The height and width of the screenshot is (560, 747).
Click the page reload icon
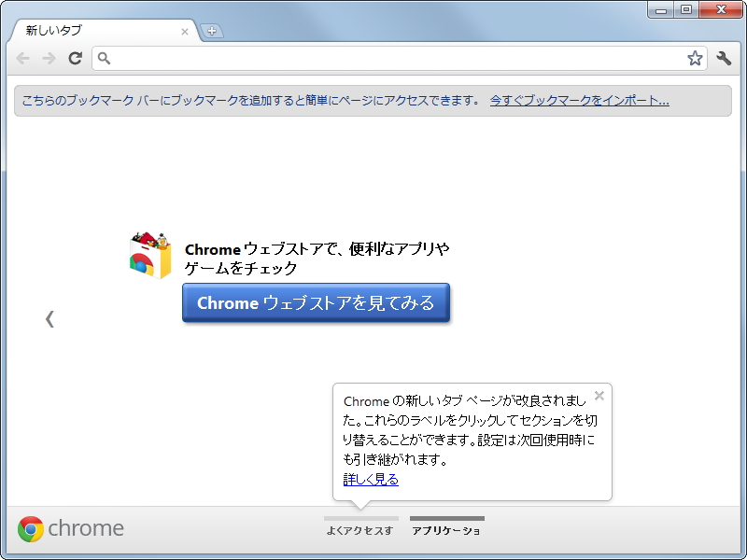coord(76,58)
